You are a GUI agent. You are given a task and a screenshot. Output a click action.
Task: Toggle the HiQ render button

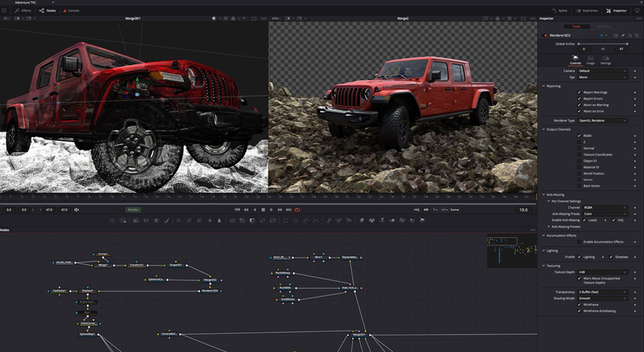(417, 210)
